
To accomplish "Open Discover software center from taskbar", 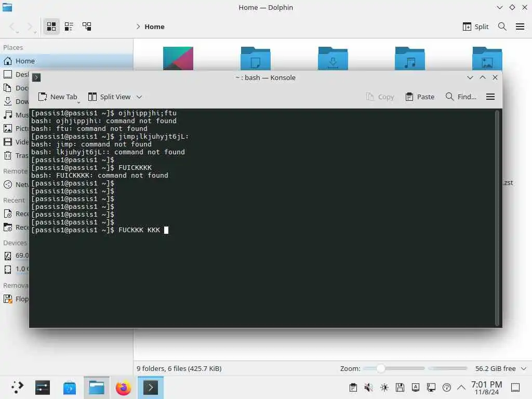I will point(70,388).
